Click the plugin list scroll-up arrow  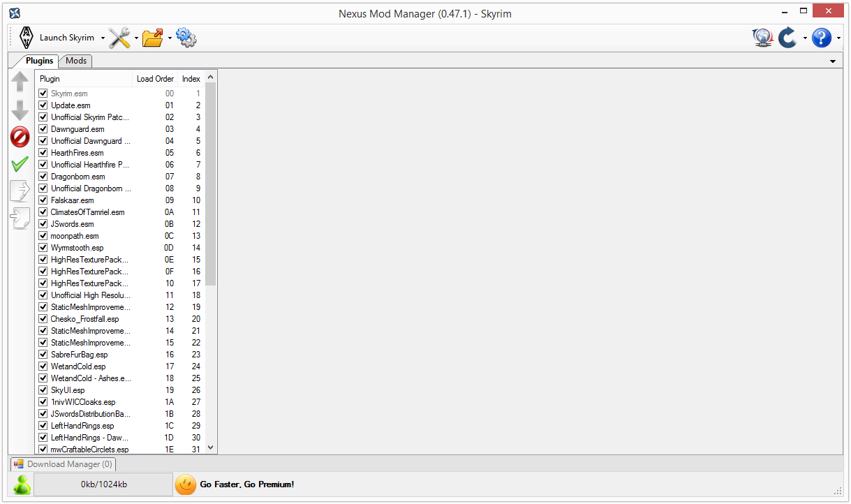[211, 76]
